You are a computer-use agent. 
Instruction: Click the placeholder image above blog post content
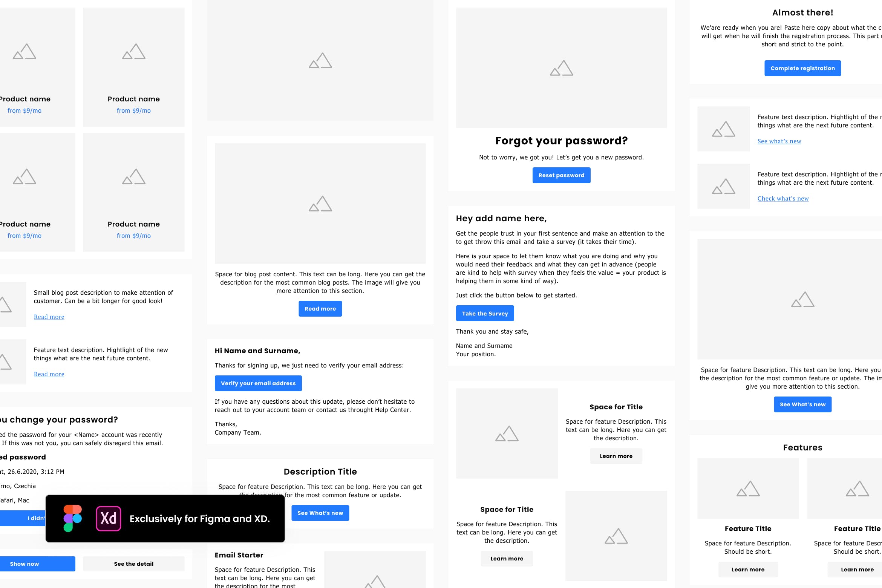320,203
